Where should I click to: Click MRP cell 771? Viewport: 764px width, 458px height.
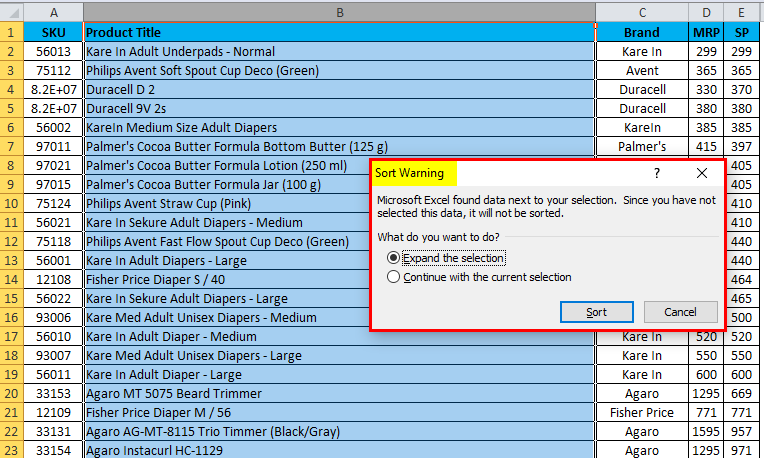click(706, 412)
